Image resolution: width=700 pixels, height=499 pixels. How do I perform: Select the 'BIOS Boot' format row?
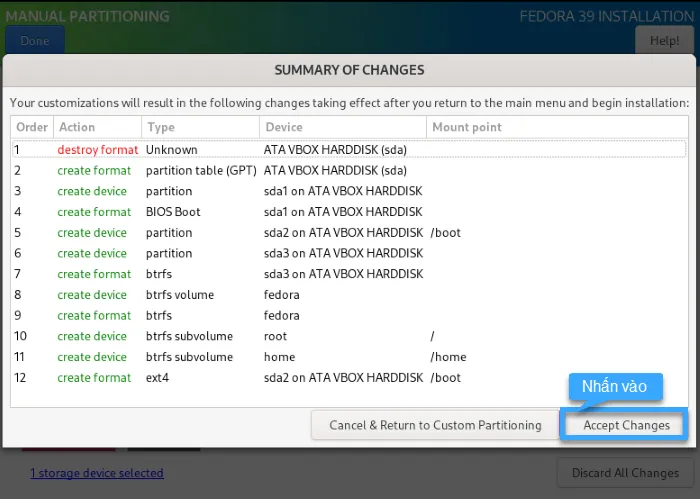coord(349,212)
